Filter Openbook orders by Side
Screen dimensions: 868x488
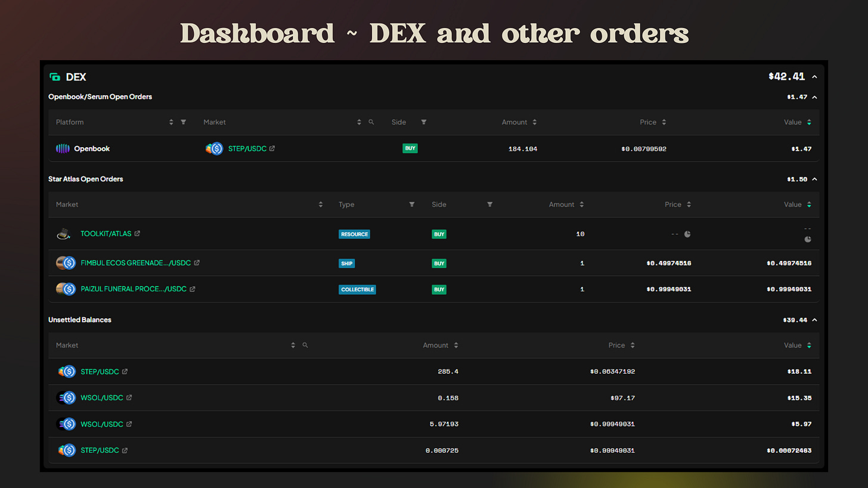click(x=424, y=122)
